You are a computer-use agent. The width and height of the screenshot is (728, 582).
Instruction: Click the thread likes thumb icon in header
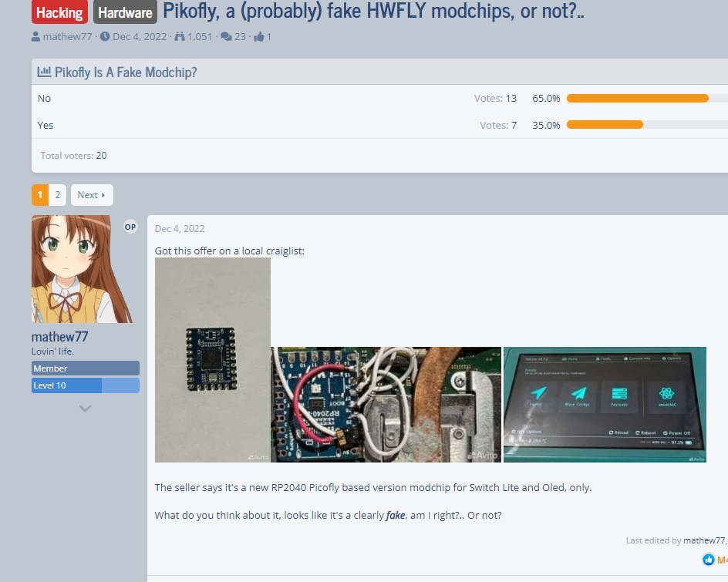[259, 36]
